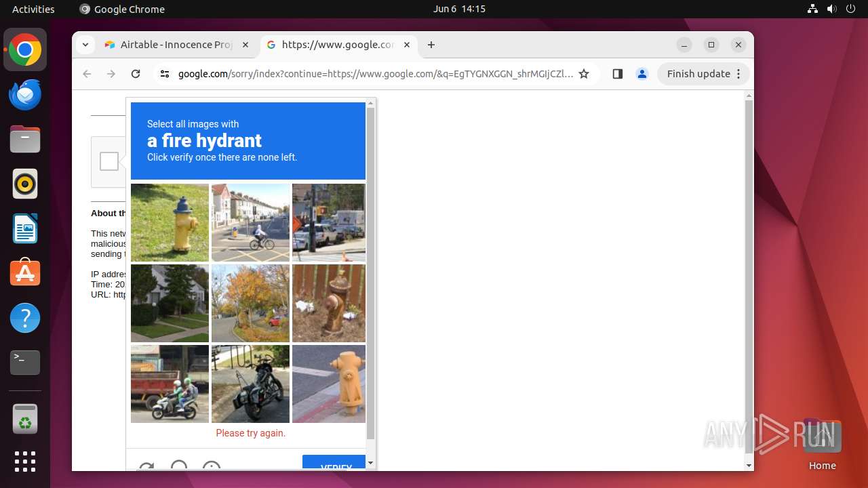Tick the reCAPTCHA checkbox

click(109, 161)
